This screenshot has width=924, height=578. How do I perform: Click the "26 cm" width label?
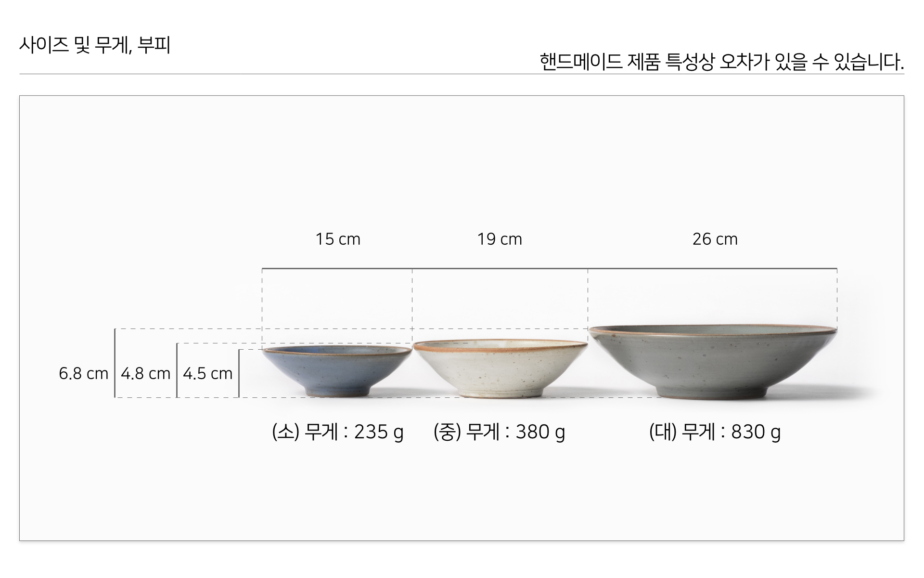click(715, 239)
